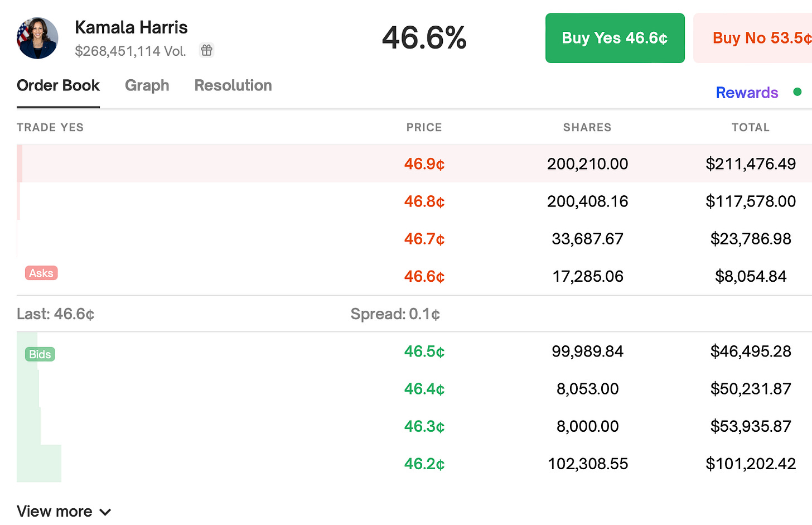Open the Graph tab
This screenshot has height=525, width=812.
coord(147,85)
